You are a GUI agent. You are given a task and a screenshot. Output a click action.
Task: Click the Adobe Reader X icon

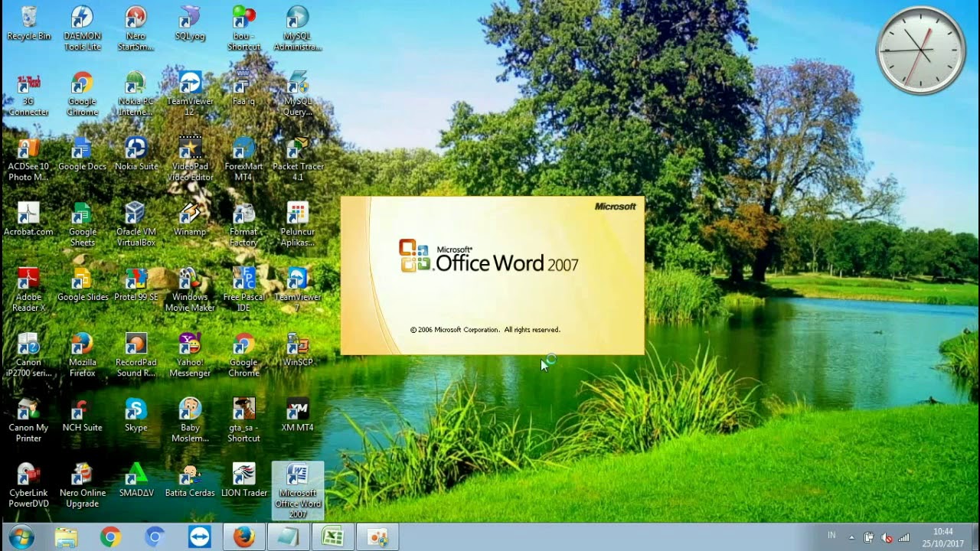click(x=28, y=290)
